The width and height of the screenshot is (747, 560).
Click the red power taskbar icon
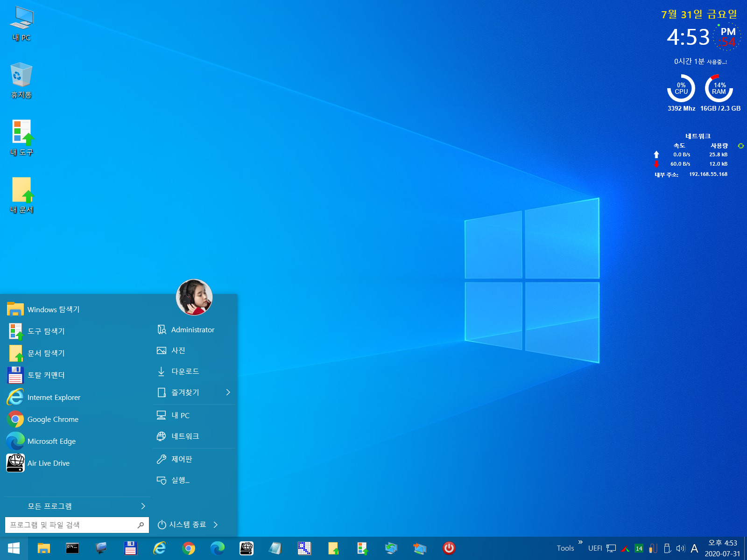pyautogui.click(x=449, y=548)
